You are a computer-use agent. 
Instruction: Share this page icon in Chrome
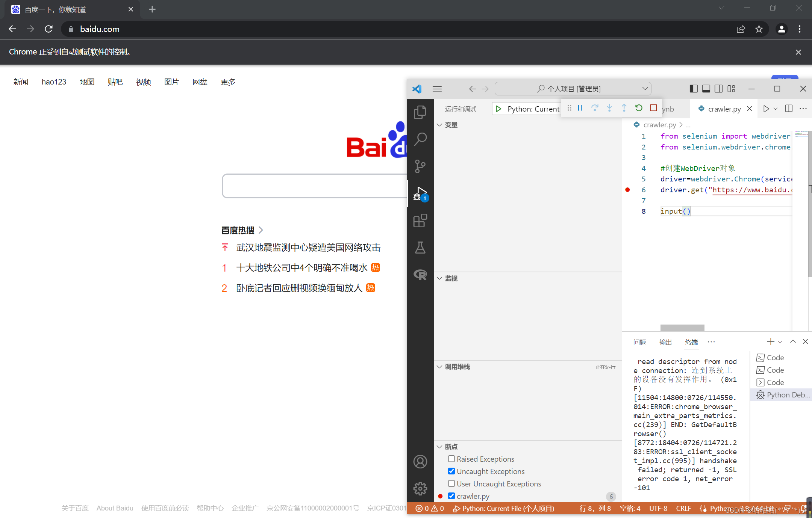click(741, 29)
